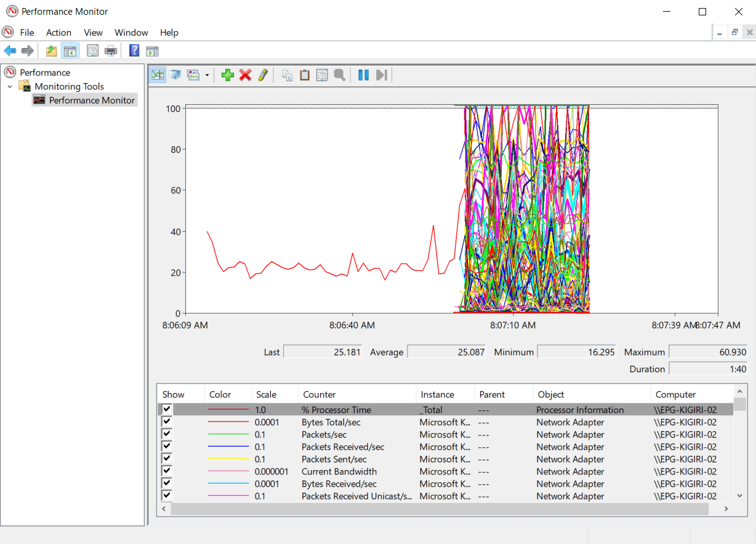This screenshot has width=756, height=544.
Task: Click the red Delete counter X icon
Action: tap(246, 75)
